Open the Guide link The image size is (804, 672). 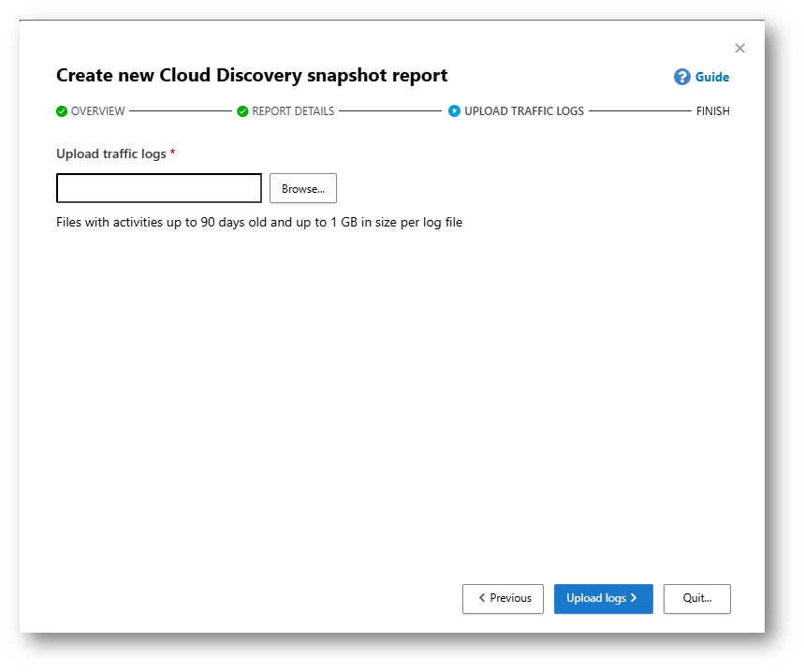click(711, 78)
